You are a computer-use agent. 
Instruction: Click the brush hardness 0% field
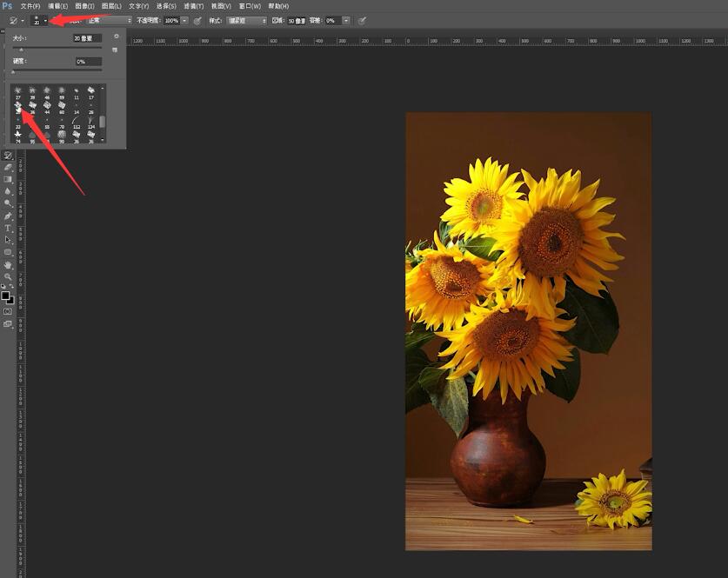(x=89, y=62)
